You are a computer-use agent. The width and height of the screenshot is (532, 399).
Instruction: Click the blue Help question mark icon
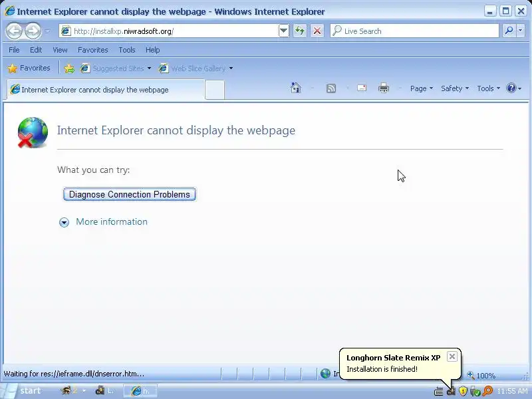click(x=511, y=88)
